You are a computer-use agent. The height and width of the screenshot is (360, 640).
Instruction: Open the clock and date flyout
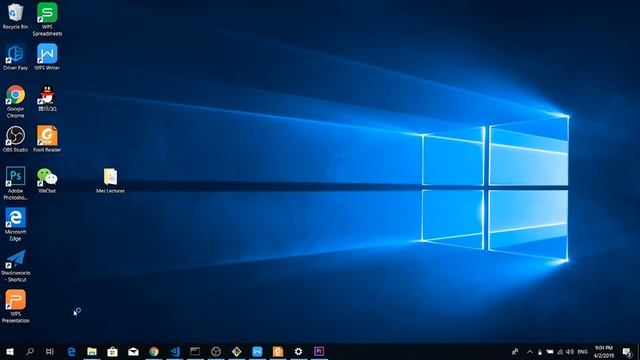pyautogui.click(x=604, y=352)
